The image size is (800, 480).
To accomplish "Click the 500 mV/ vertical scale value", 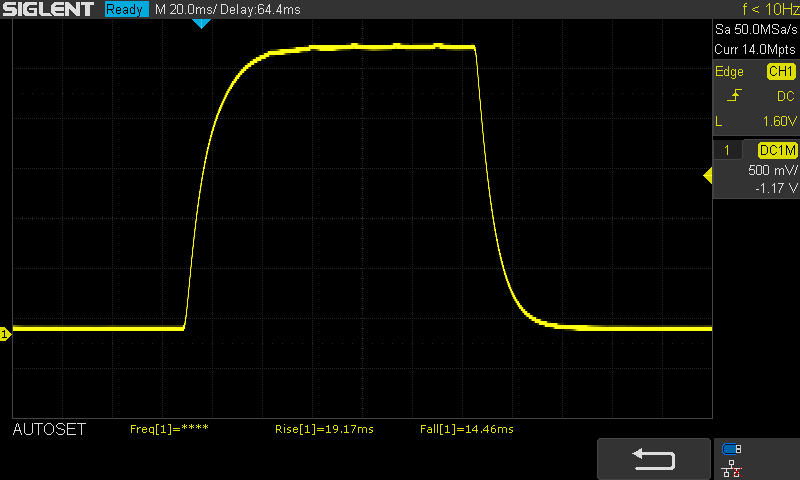I will click(x=772, y=170).
